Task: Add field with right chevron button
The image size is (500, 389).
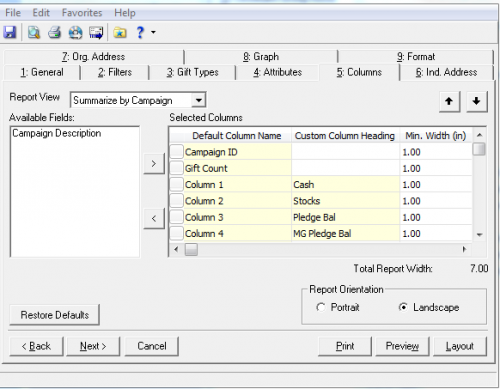Action: point(154,163)
